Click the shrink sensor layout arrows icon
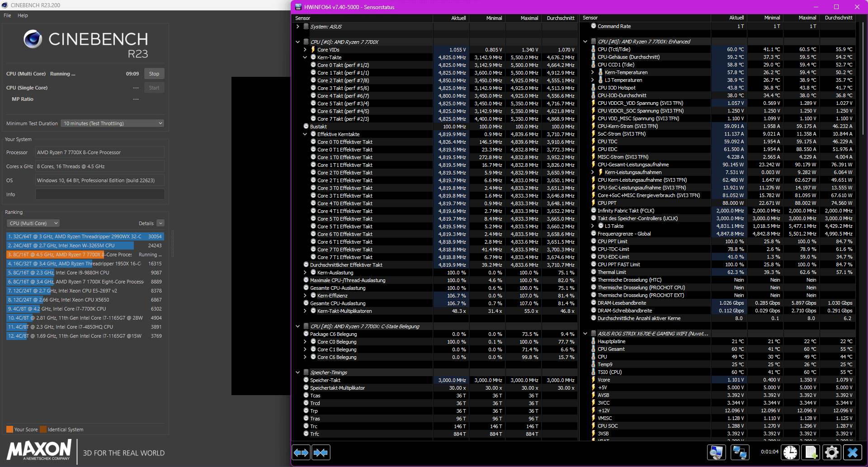Screen dimensions: 868x467 [x=321, y=453]
